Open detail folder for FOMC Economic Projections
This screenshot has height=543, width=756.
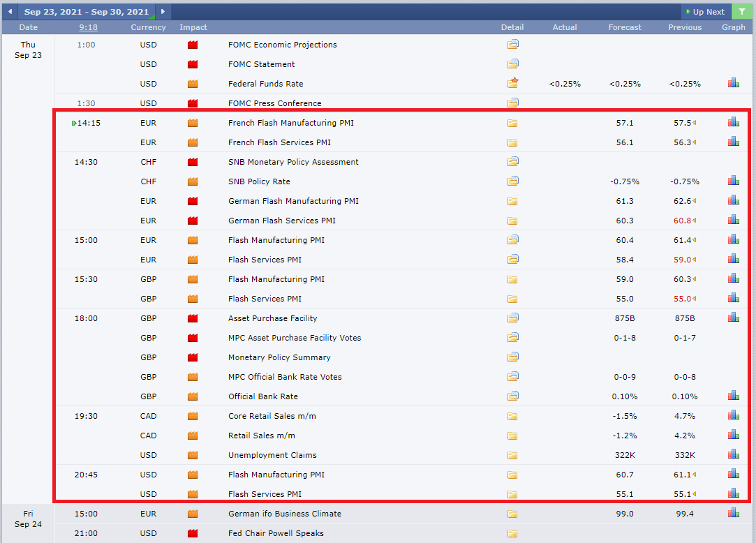coord(512,45)
